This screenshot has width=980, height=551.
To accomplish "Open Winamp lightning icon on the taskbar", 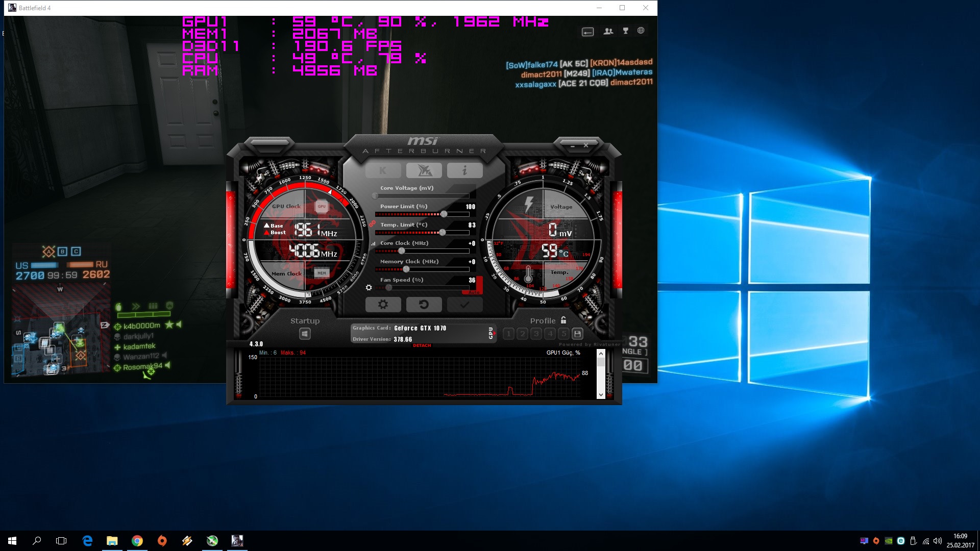I will 187,541.
